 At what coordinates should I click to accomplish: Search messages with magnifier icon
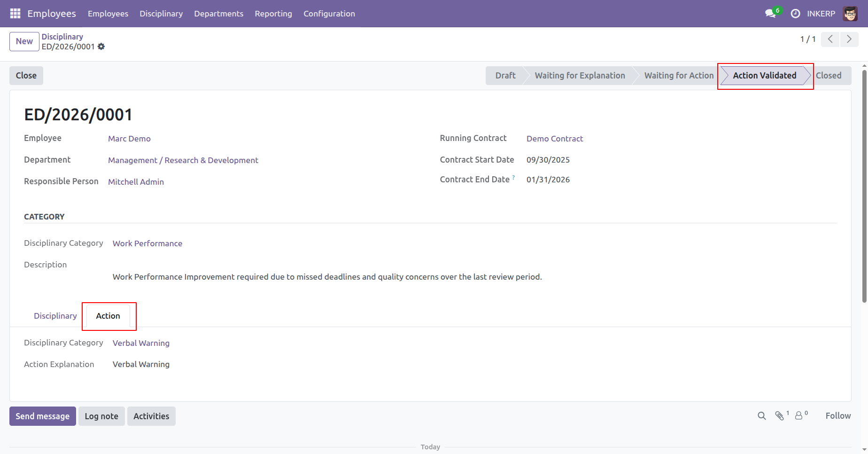pyautogui.click(x=762, y=416)
